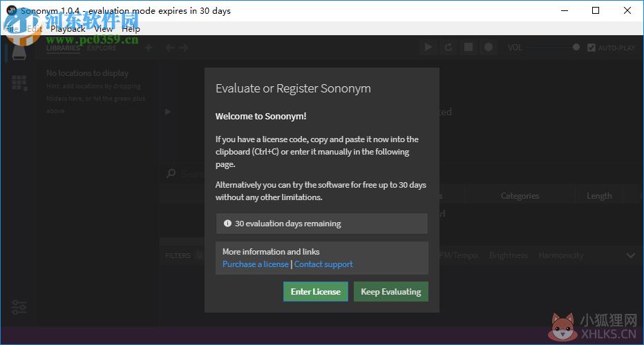Open the Edit menu
644x345 pixels.
click(35, 29)
